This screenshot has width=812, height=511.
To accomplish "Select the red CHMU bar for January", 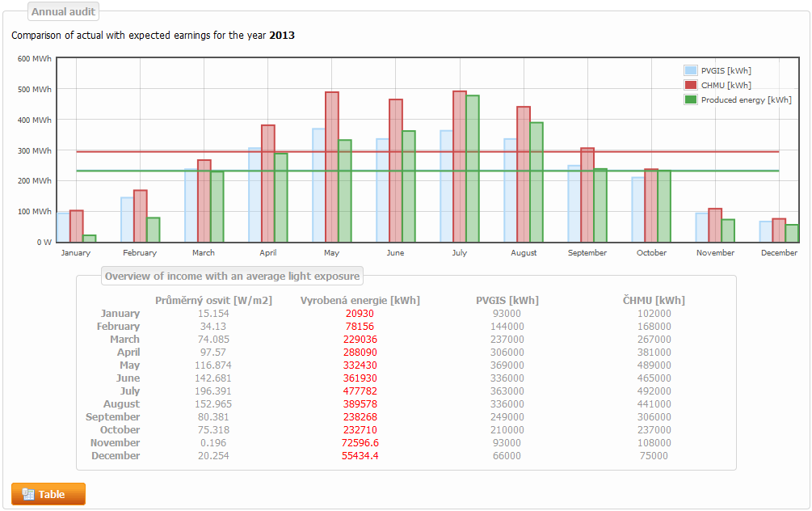I will pyautogui.click(x=76, y=226).
